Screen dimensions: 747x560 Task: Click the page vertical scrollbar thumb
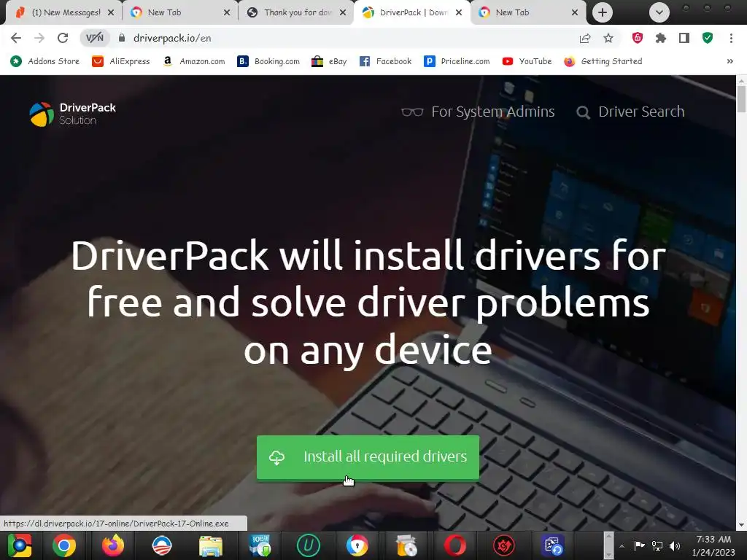click(x=741, y=98)
